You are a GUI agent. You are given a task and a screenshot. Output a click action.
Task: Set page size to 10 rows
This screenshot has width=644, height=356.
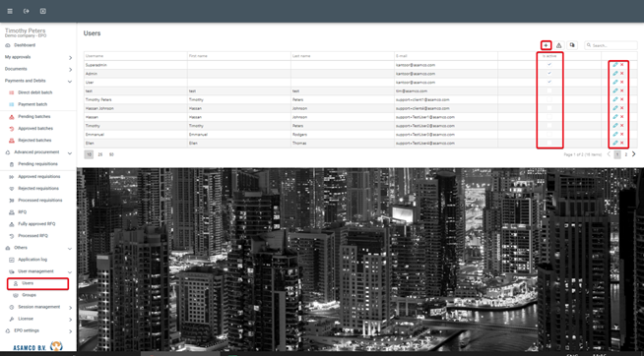coord(89,154)
